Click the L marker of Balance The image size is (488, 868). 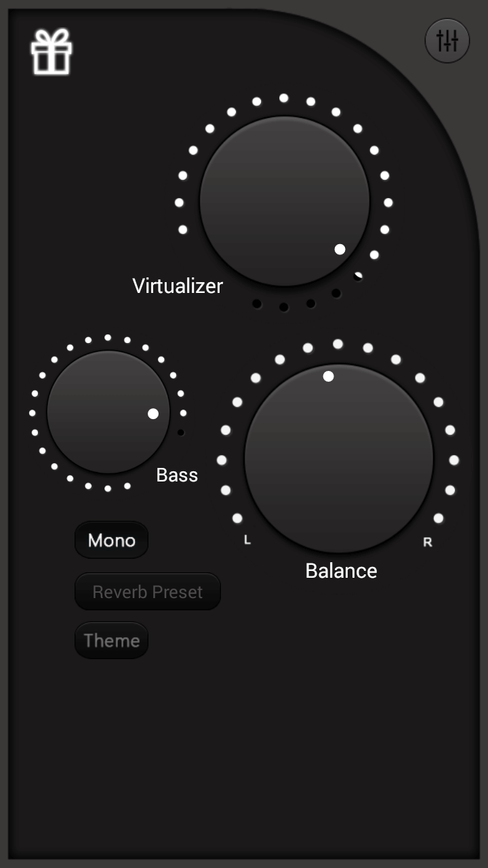pos(247,540)
